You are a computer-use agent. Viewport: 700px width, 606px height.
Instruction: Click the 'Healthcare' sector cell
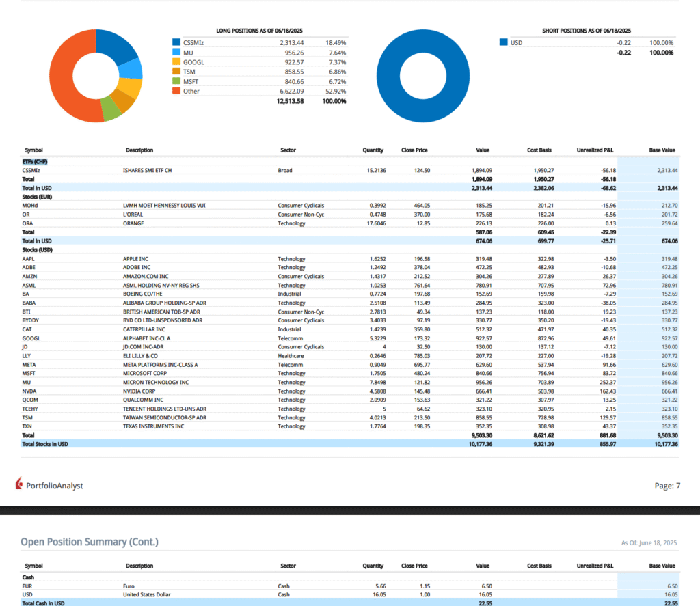coord(291,356)
